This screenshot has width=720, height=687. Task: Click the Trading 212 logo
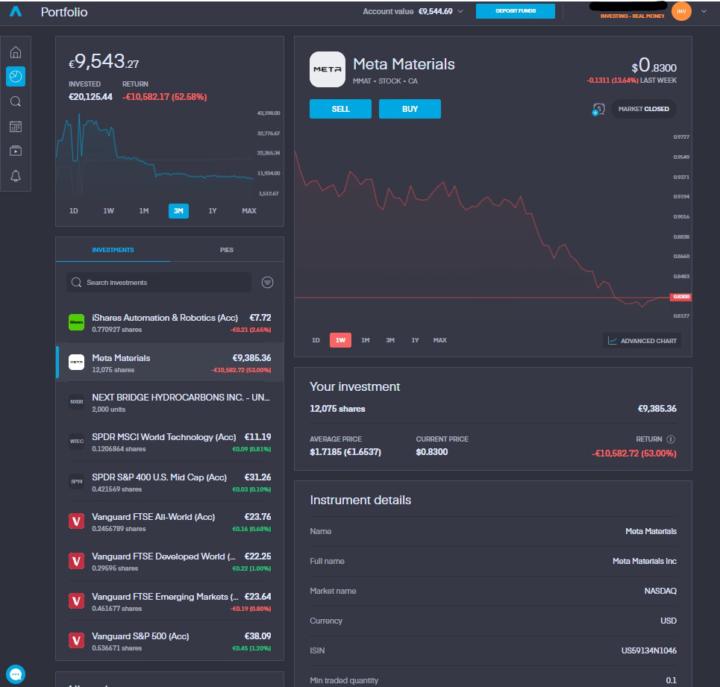pyautogui.click(x=16, y=11)
